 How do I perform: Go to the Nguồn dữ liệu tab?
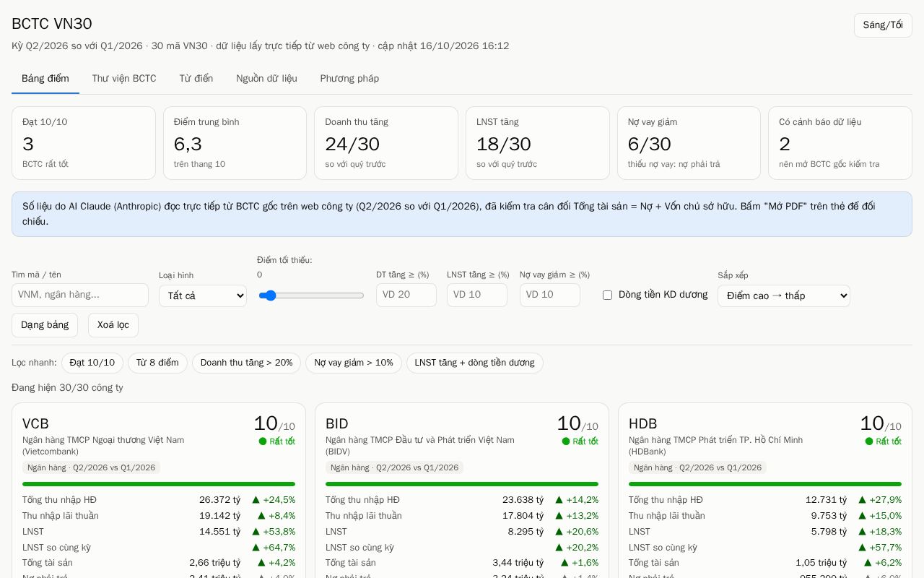tap(266, 79)
